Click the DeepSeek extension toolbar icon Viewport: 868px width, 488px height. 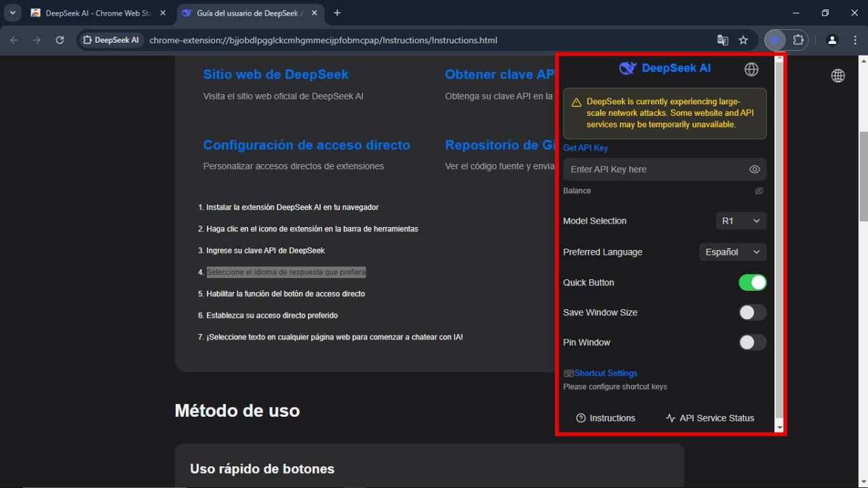pos(775,40)
